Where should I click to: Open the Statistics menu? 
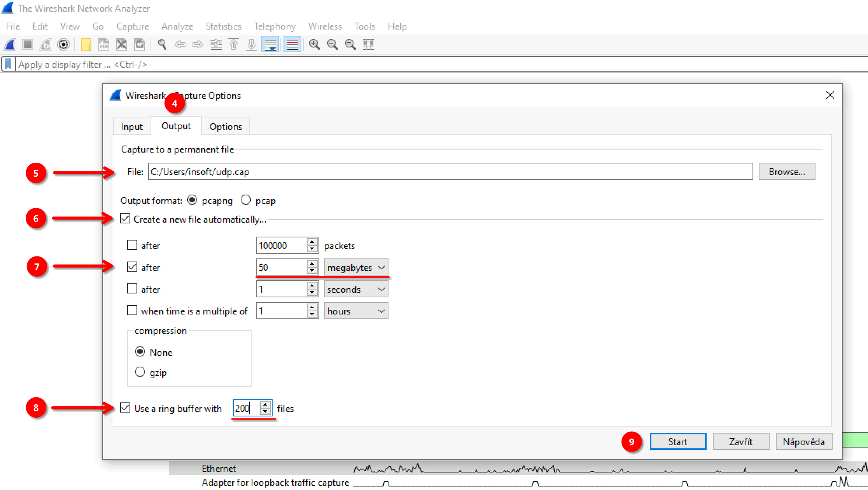pyautogui.click(x=224, y=26)
